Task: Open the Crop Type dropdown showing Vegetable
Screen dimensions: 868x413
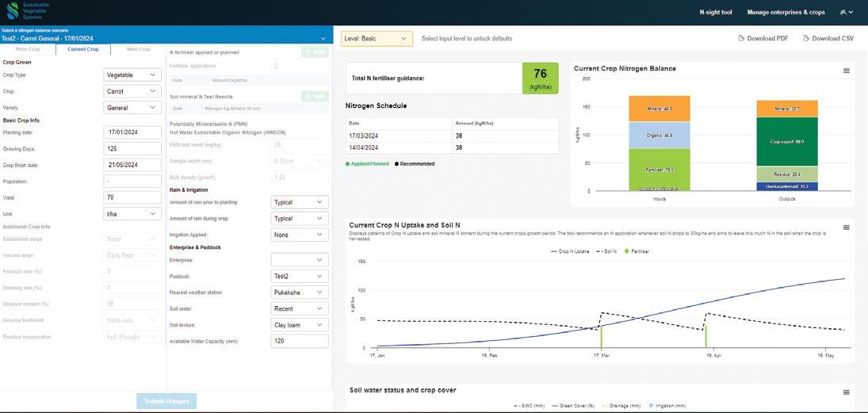Action: click(132, 75)
